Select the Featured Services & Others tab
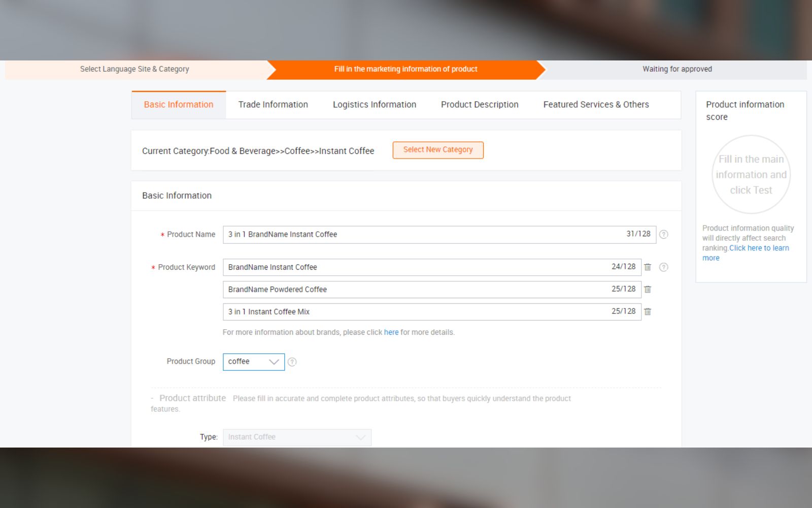The image size is (812, 508). coord(596,105)
